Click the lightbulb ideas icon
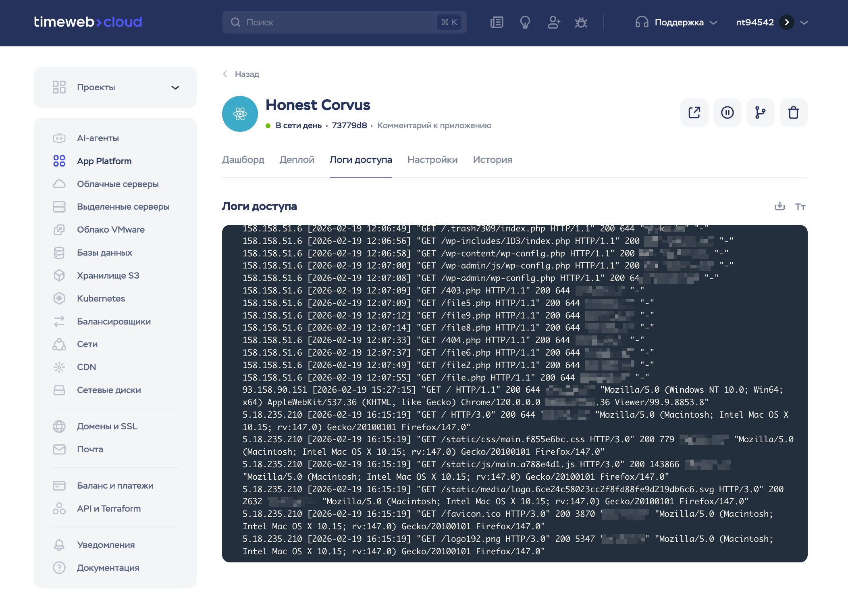848x616 pixels. pyautogui.click(x=525, y=23)
